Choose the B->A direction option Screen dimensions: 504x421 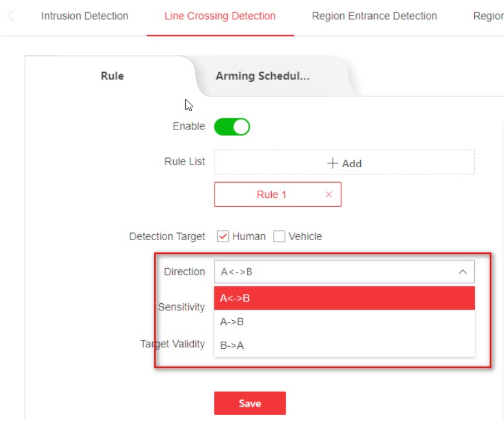pyautogui.click(x=232, y=346)
